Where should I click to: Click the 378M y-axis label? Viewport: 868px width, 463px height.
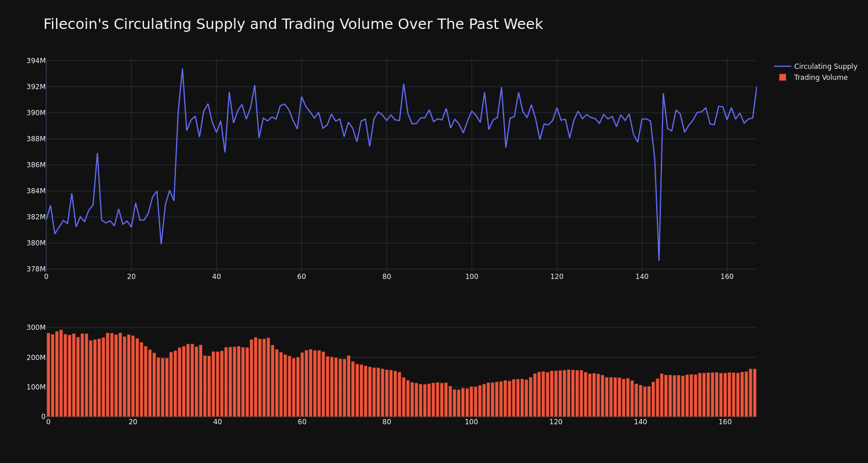click(36, 269)
